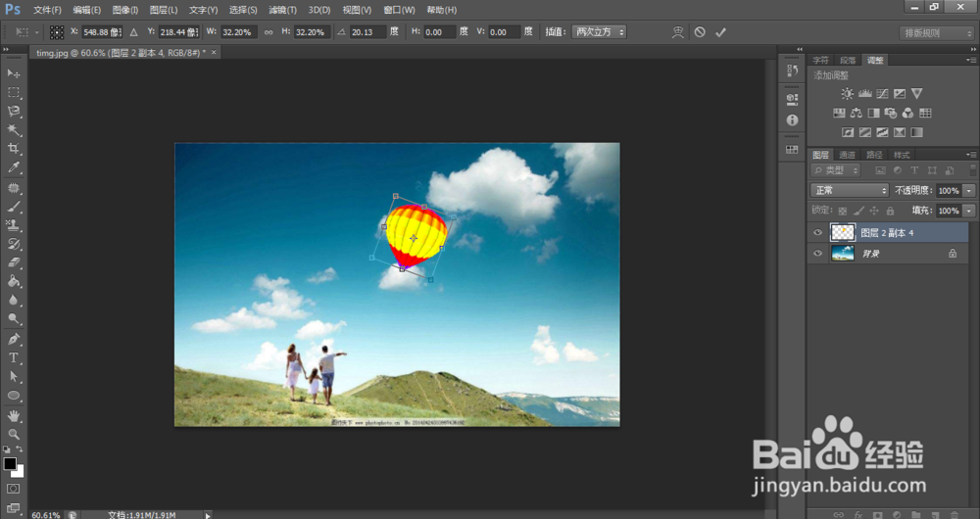Toggle lock position icon
980x519 pixels.
tap(874, 212)
